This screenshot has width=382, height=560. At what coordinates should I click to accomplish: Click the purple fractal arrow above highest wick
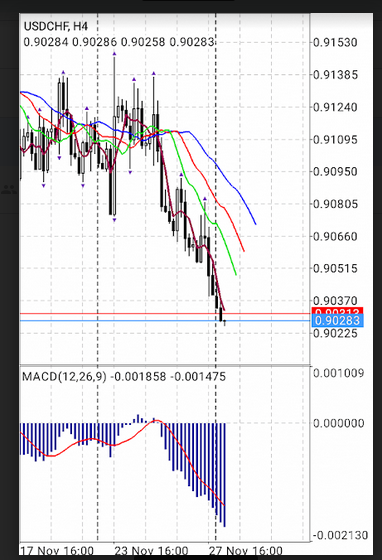click(x=115, y=54)
